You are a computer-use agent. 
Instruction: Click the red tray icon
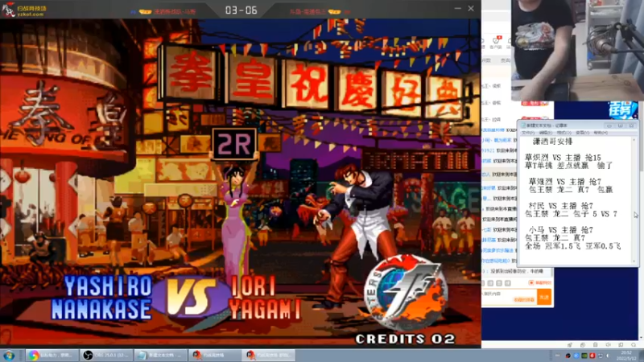click(592, 356)
